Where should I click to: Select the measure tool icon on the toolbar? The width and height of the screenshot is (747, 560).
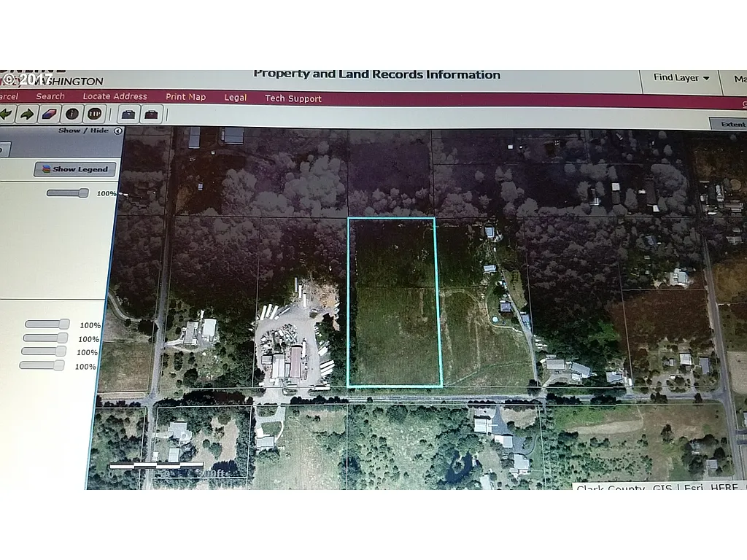[93, 113]
